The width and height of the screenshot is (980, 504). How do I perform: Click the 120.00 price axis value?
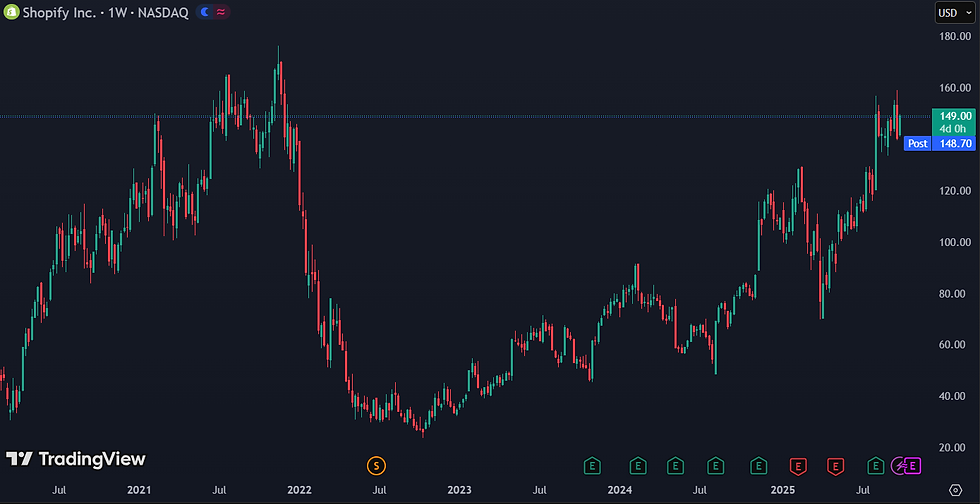[955, 191]
